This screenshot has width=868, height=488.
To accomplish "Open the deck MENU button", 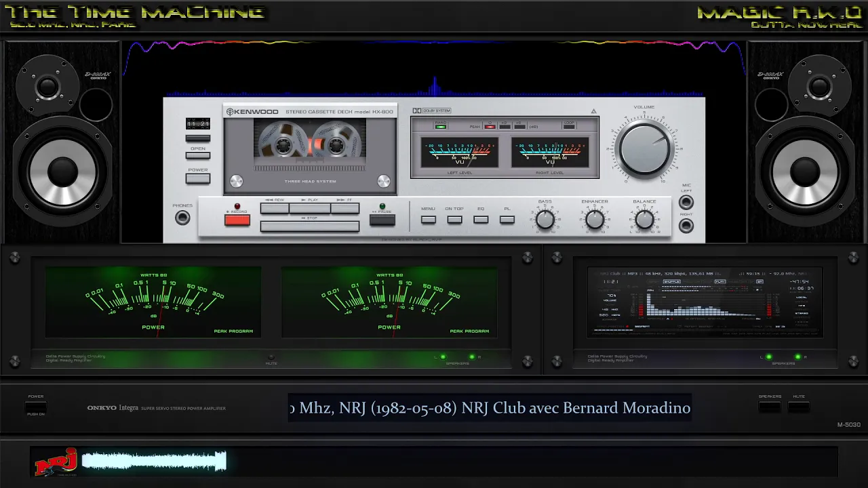I will (x=428, y=220).
